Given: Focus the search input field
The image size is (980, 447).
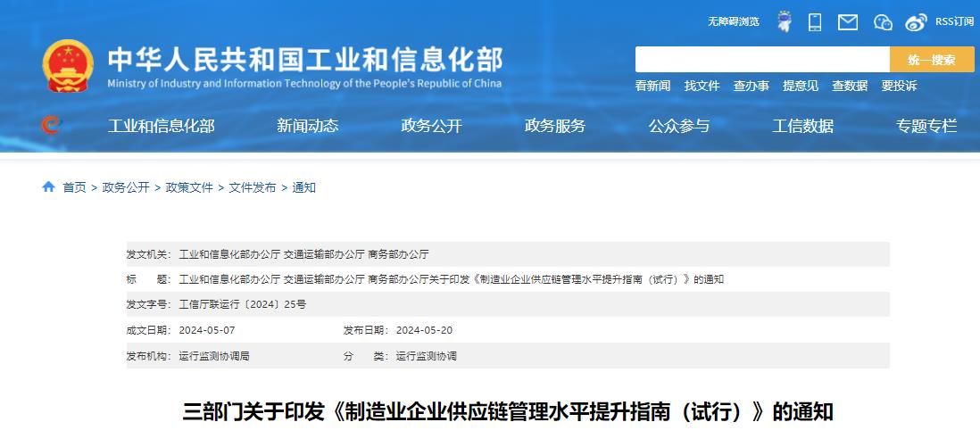Looking at the screenshot, I should coord(761,60).
